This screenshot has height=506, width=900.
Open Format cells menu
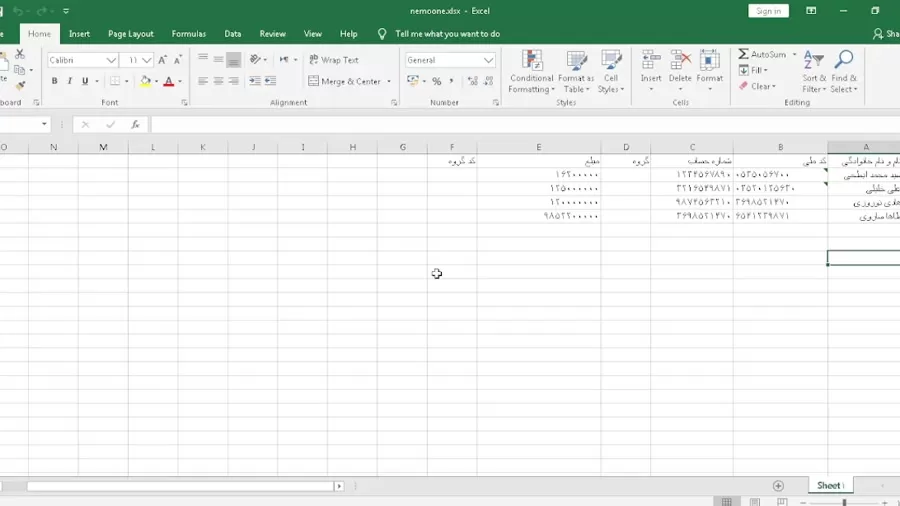[x=709, y=71]
